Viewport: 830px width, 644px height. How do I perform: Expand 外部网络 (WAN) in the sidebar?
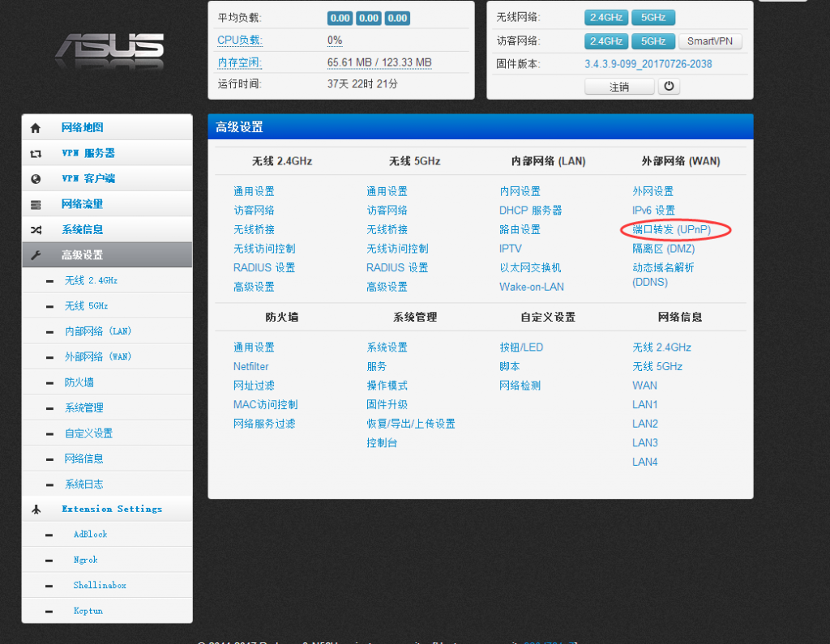pos(98,356)
